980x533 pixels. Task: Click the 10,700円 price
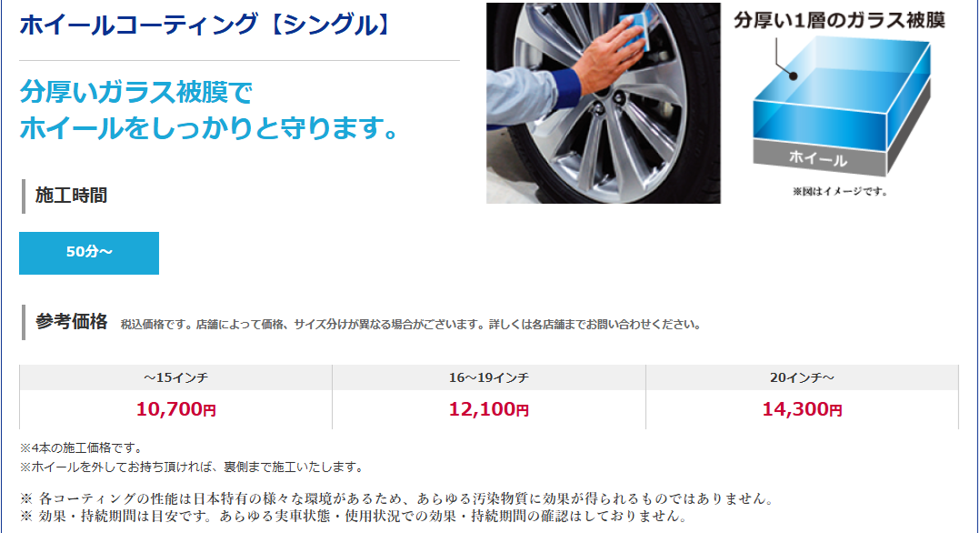(176, 410)
